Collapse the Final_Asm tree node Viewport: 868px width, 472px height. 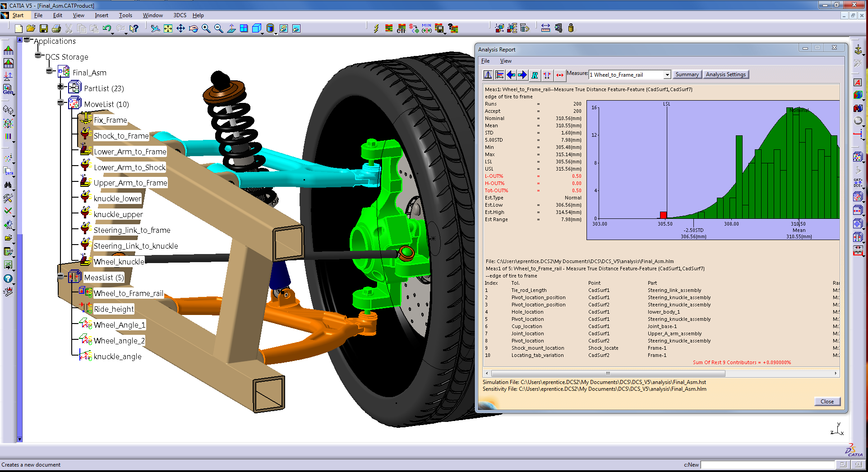click(x=50, y=71)
